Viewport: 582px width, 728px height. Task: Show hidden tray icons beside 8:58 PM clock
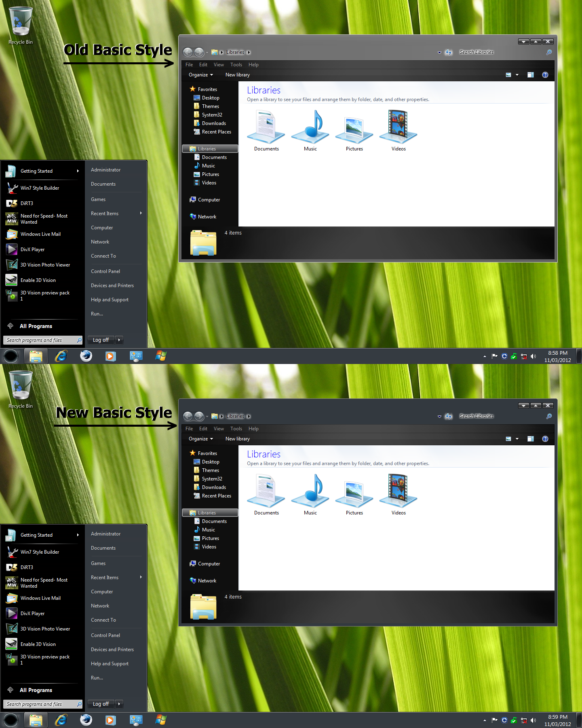tap(485, 356)
